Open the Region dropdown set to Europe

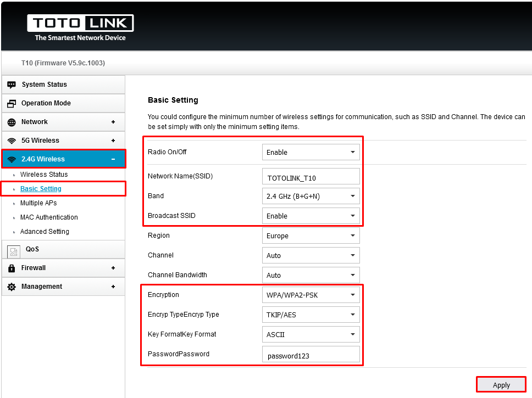(311, 236)
